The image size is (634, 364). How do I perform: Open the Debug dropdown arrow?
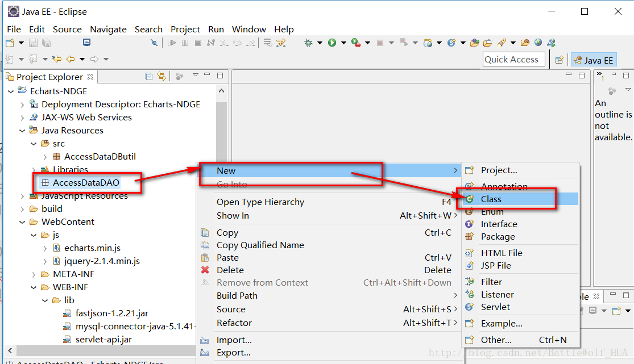[x=320, y=43]
